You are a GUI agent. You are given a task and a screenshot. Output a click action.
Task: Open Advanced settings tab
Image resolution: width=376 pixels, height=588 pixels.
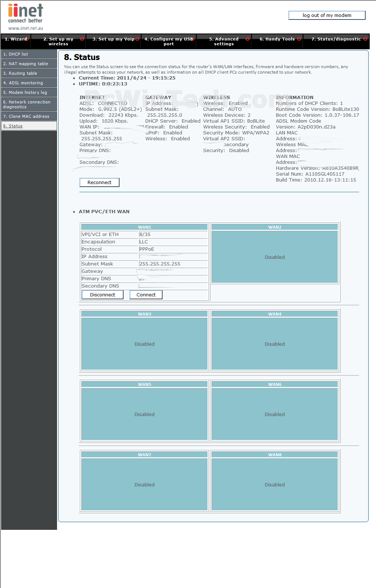(x=224, y=41)
